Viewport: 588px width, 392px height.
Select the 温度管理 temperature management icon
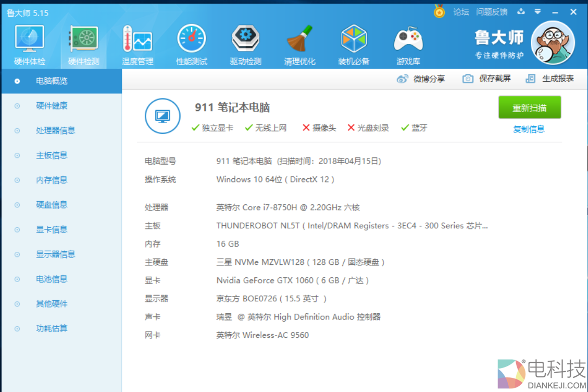click(137, 40)
